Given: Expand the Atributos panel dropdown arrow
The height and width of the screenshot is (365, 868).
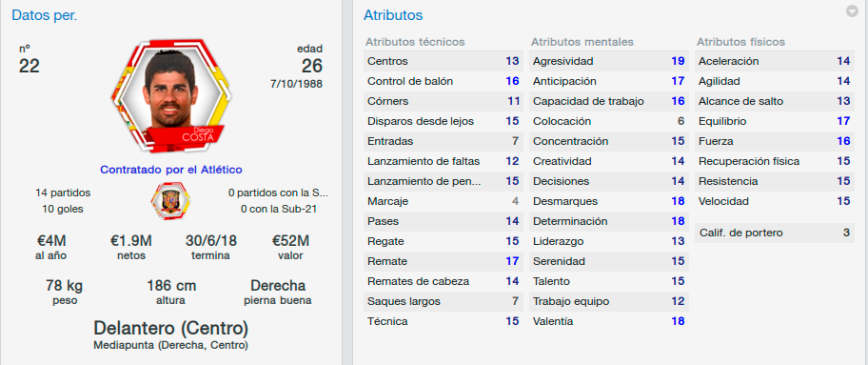Looking at the screenshot, I should [x=852, y=11].
